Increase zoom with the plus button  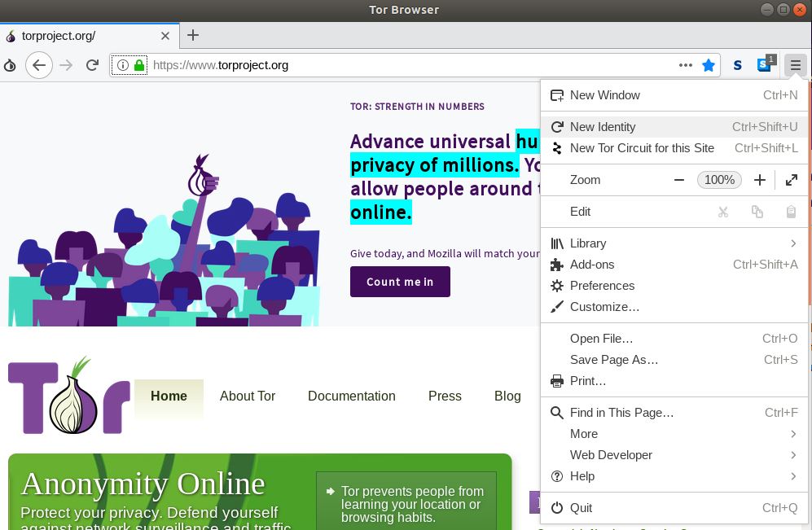pyautogui.click(x=760, y=180)
